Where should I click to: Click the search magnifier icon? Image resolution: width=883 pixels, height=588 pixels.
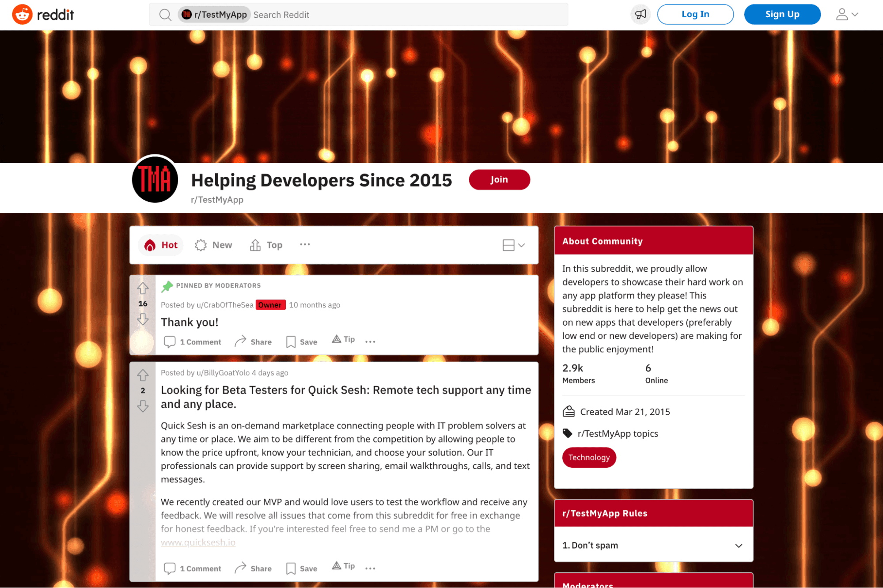165,15
